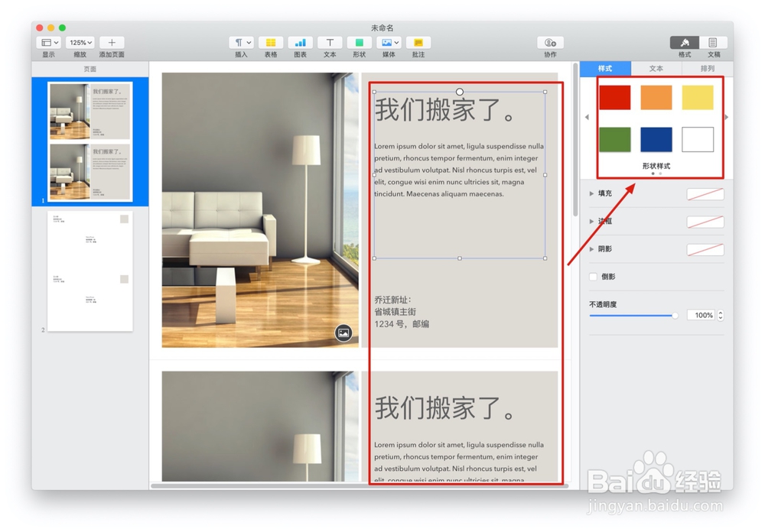Click the second 我们搬家了 heading
The image size is (765, 532).
445,408
